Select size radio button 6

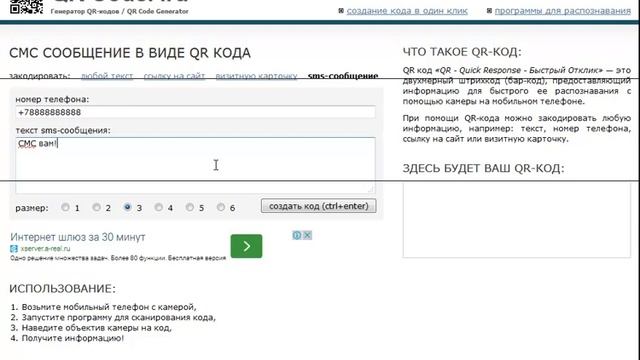click(x=220, y=207)
